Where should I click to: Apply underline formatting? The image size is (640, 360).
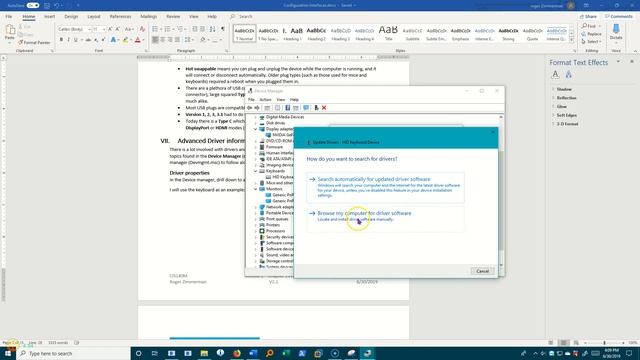(76, 40)
